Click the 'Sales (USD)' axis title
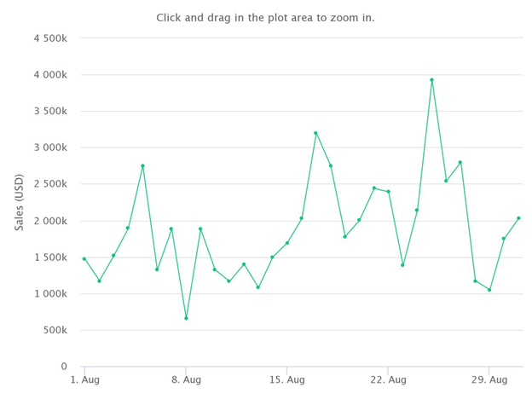This screenshot has width=532, height=399. point(20,202)
